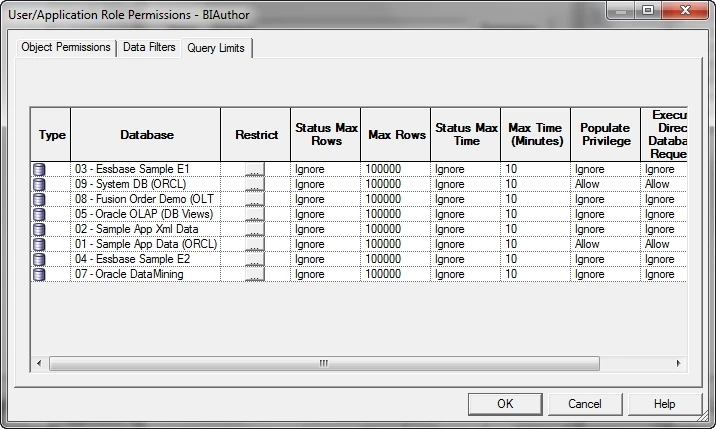Switch to the Data Filters tab

tap(149, 48)
